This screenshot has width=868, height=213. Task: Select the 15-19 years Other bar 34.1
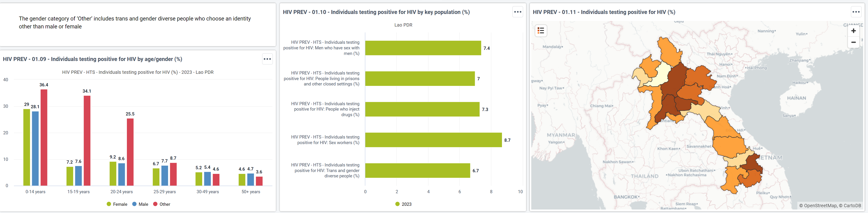87,140
